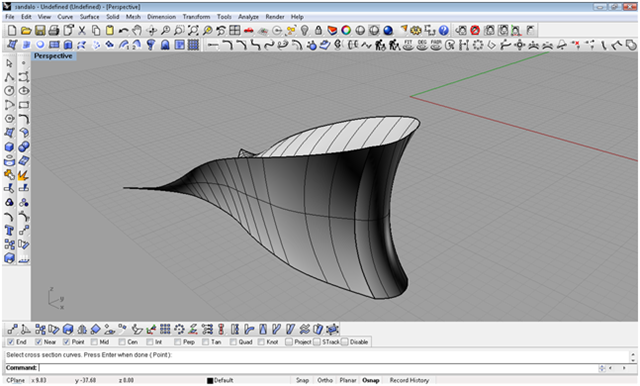Select the Pan hand tool
The image size is (640, 386).
pos(137,31)
